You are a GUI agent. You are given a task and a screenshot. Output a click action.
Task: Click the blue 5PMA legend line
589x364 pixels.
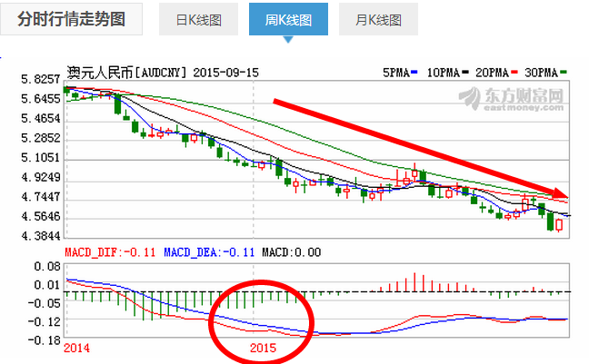414,71
